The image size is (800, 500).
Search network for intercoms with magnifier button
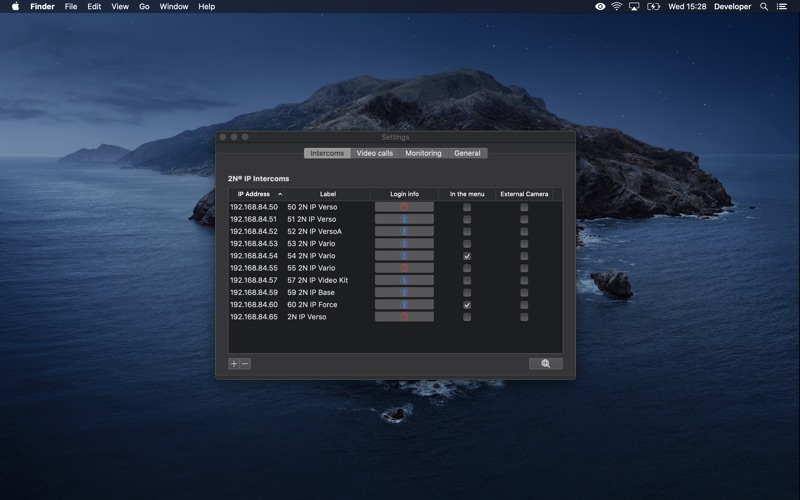[x=545, y=363]
